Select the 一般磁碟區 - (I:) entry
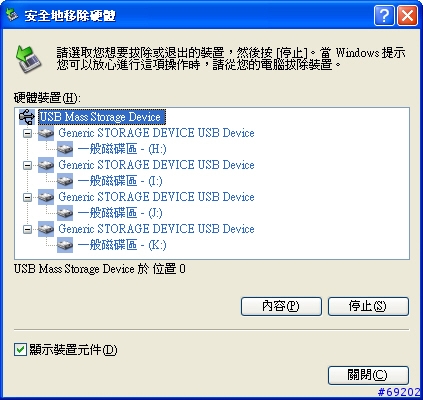 [120, 181]
